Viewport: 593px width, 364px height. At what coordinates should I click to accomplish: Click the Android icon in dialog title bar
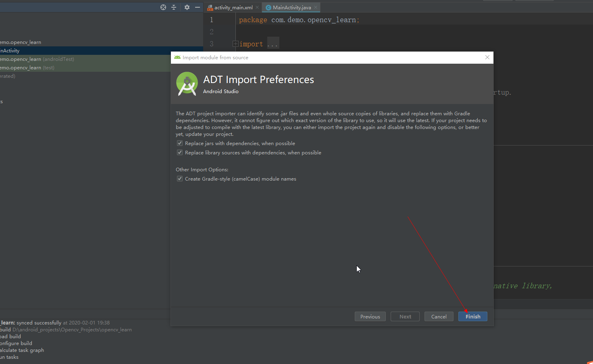[x=177, y=57]
